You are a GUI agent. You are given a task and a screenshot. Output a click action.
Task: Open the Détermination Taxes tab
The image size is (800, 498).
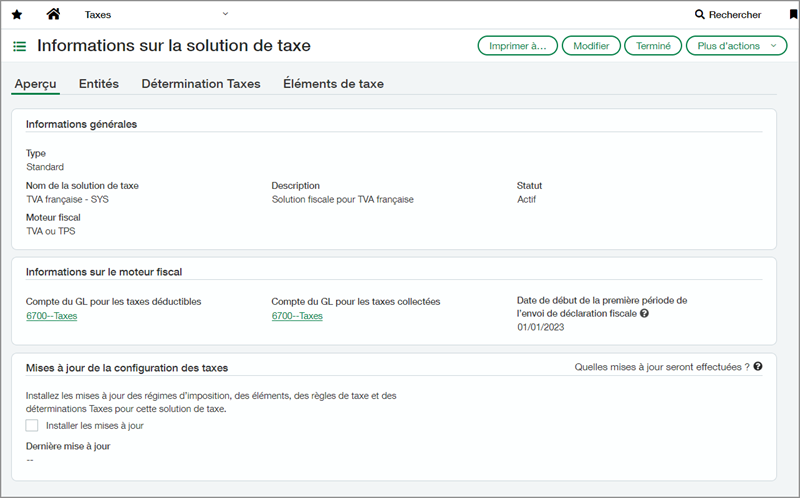201,84
